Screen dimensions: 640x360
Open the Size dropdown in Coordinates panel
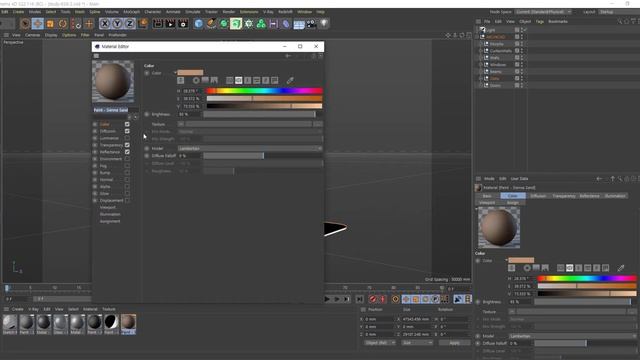(x=417, y=343)
